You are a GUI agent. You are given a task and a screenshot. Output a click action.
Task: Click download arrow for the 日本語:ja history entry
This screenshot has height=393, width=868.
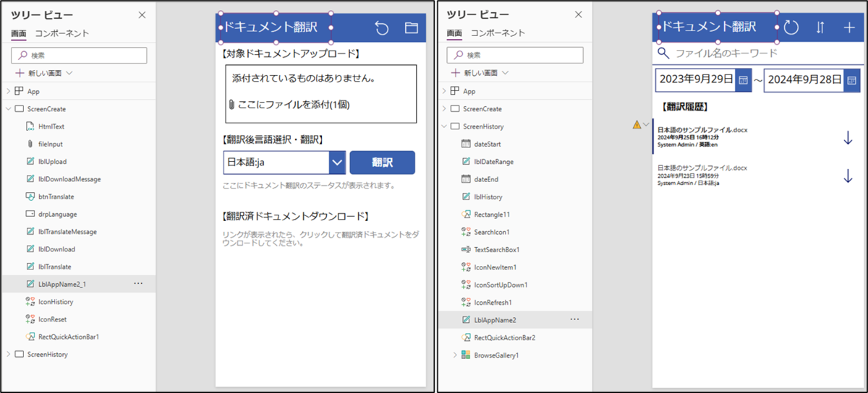pyautogui.click(x=848, y=176)
